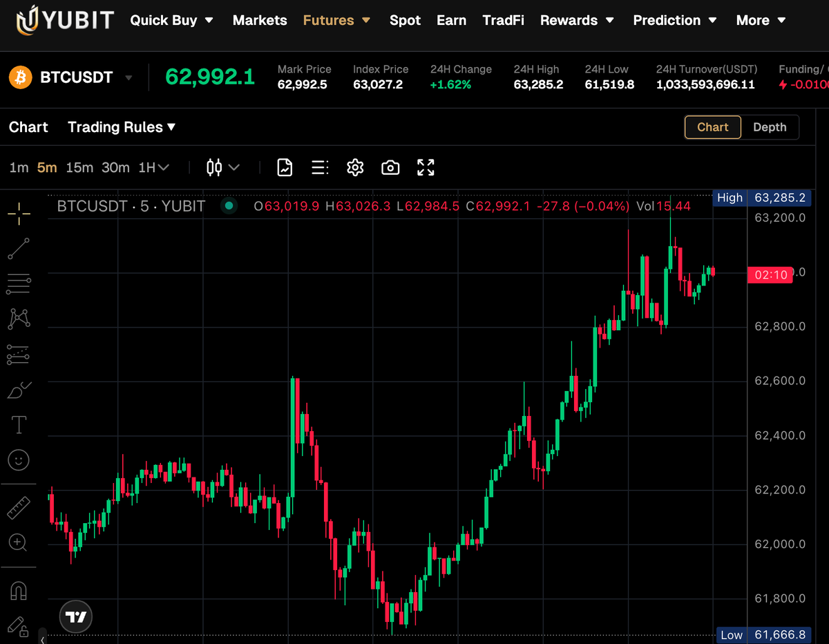
Task: Click the High 63,285.2 price label
Action: (x=761, y=198)
